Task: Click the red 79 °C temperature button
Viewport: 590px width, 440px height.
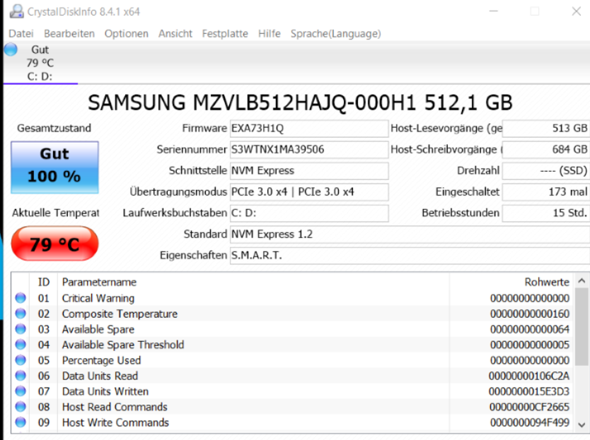Action: 55,244
